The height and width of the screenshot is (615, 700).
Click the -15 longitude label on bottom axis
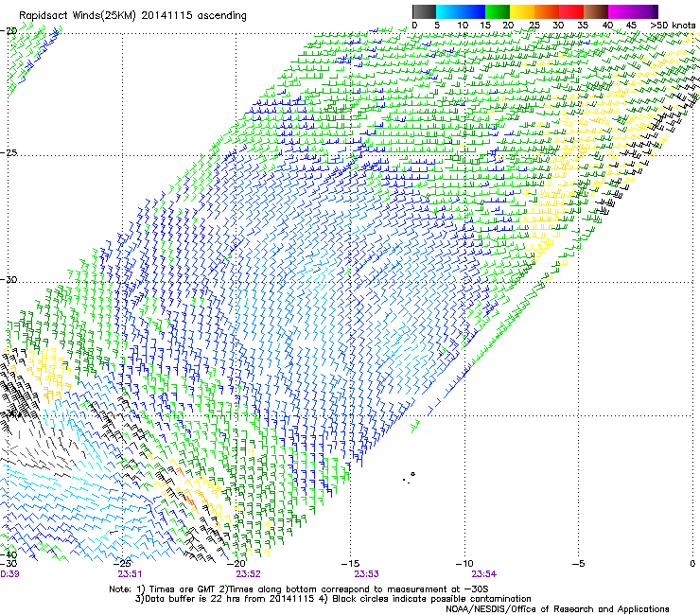tap(350, 564)
